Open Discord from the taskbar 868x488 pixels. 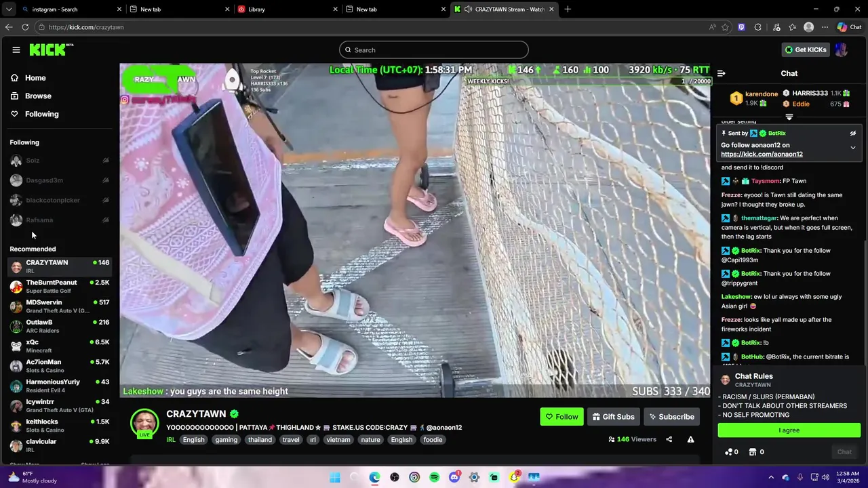454,478
